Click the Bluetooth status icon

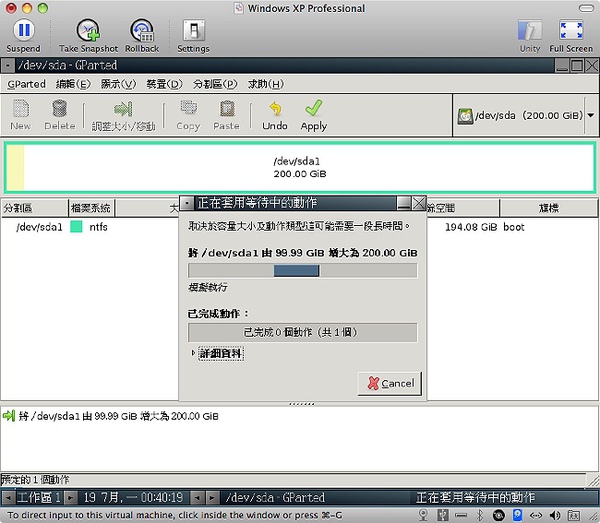(480, 515)
